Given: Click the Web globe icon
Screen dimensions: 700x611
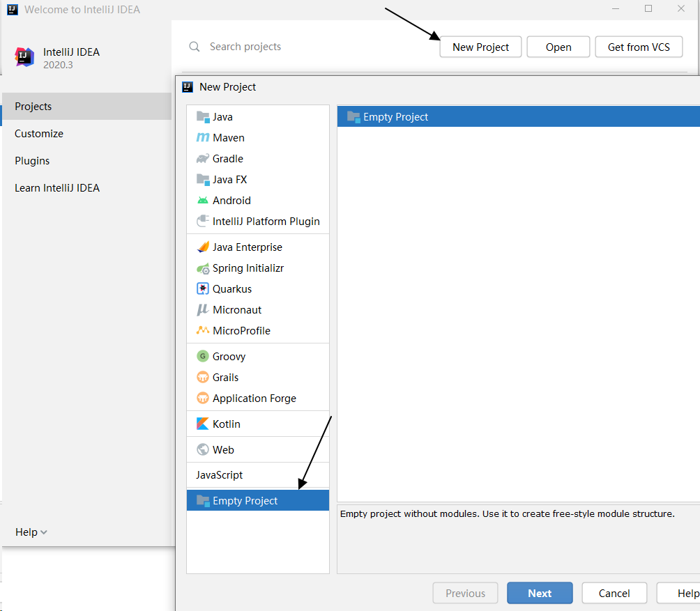Looking at the screenshot, I should (203, 449).
